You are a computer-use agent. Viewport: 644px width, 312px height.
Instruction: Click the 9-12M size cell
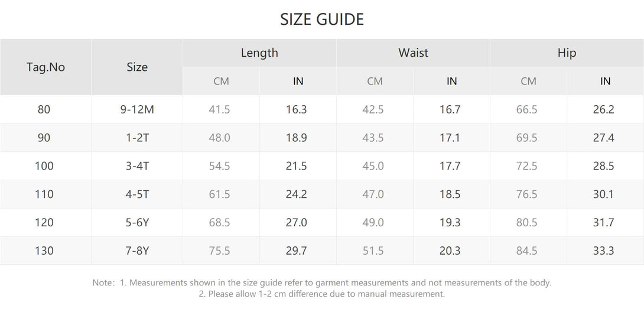coord(137,109)
